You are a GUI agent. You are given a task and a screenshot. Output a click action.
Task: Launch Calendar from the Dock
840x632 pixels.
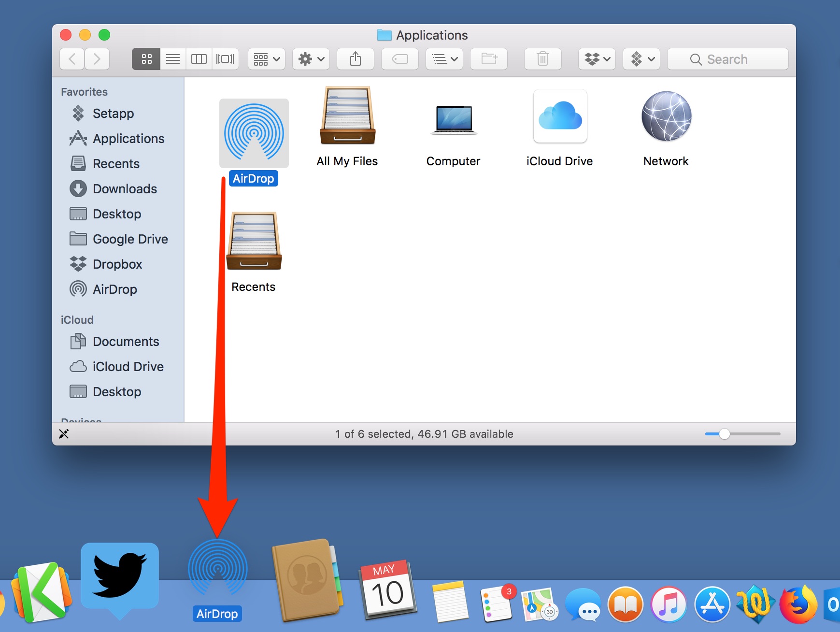coord(388,590)
